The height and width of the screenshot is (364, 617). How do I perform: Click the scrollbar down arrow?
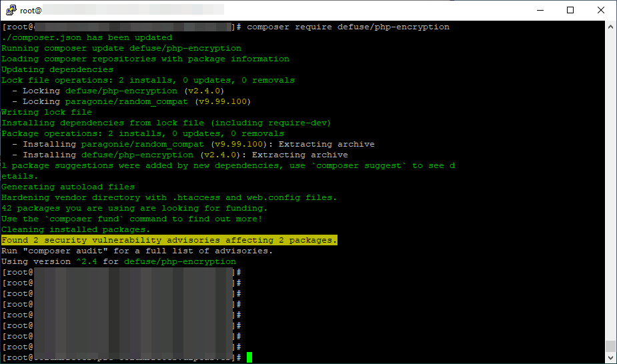tap(610, 358)
